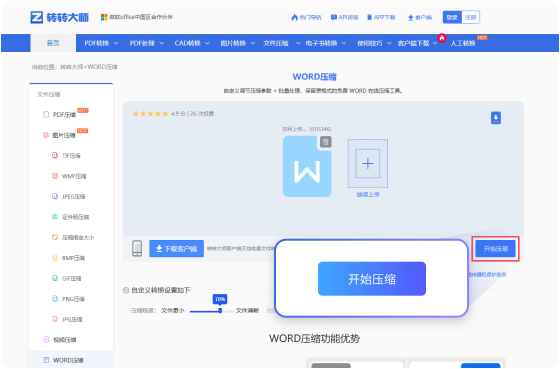
Task: Click the 微软office中国区合作伙伴 badge
Action: [x=137, y=17]
